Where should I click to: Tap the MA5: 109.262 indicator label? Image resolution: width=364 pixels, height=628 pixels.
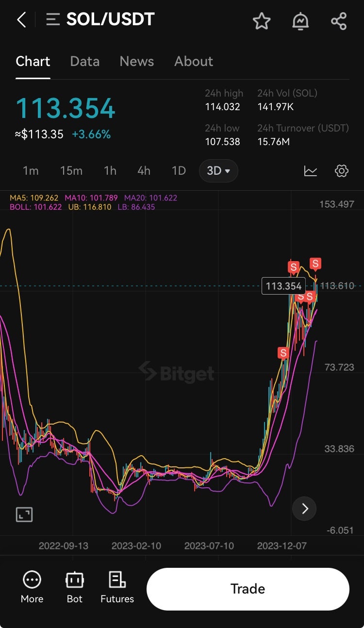click(34, 198)
